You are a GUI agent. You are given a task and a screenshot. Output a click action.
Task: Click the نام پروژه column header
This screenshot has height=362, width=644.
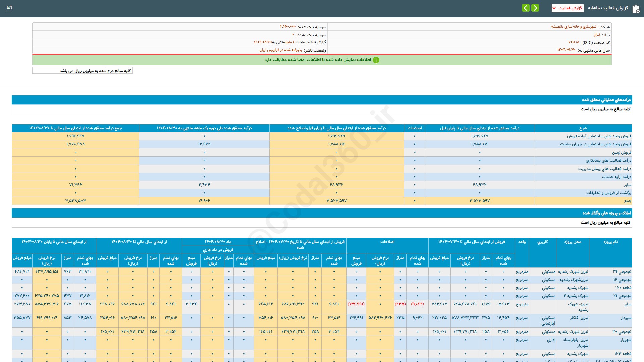[610, 242]
